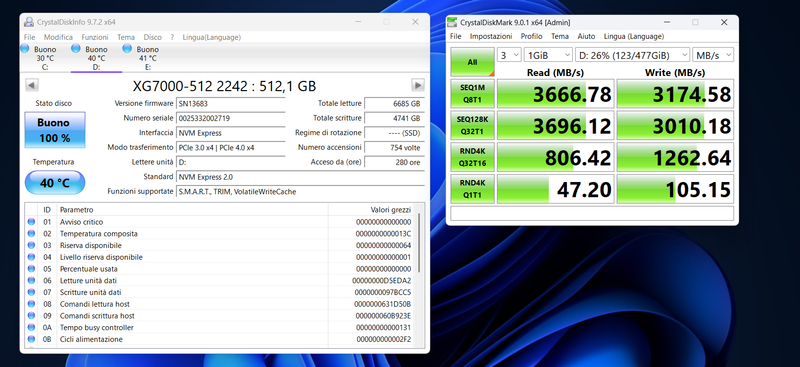The image size is (800, 367).
Task: Click the empty comment field in CrystalDiskMark
Action: click(592, 213)
